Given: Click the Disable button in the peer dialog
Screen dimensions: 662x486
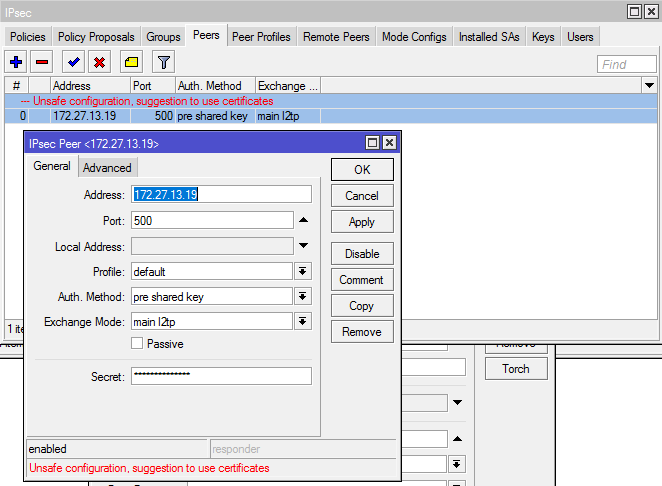Looking at the screenshot, I should tap(362, 254).
